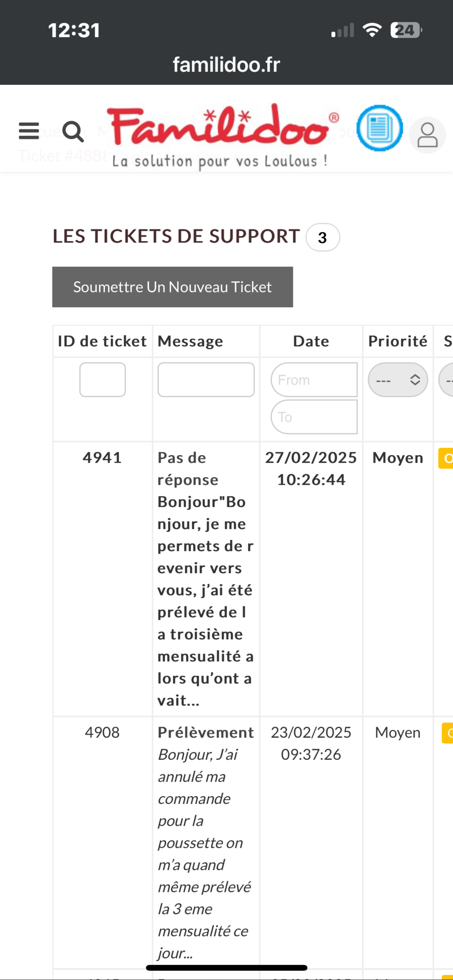
Task: Click the search magnifier icon
Action: (x=73, y=131)
